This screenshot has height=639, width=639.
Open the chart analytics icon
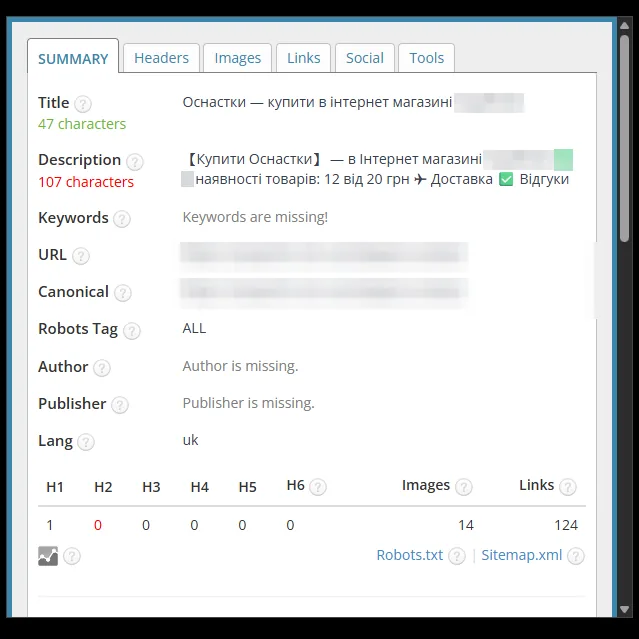(48, 556)
